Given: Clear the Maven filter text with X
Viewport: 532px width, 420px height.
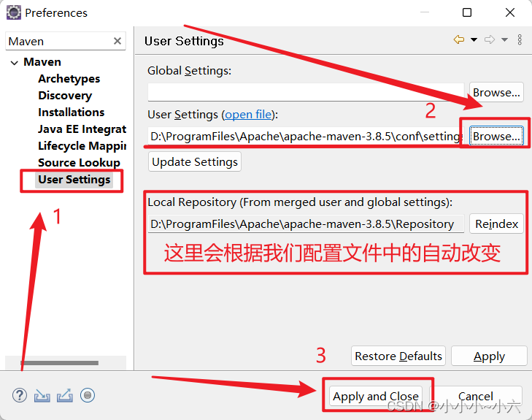Looking at the screenshot, I should coord(117,41).
